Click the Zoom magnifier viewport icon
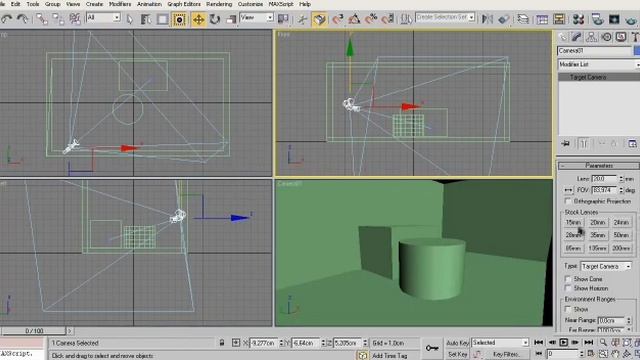Screen dimensions: 640x360 point(603,342)
